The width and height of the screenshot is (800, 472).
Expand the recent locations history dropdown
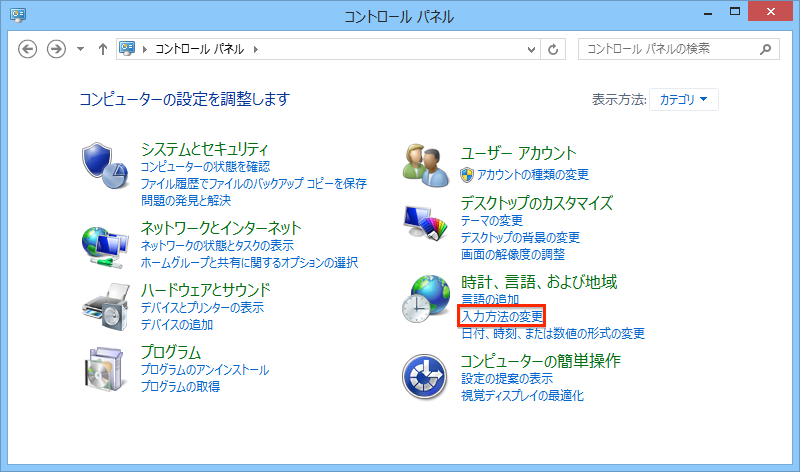[x=81, y=49]
